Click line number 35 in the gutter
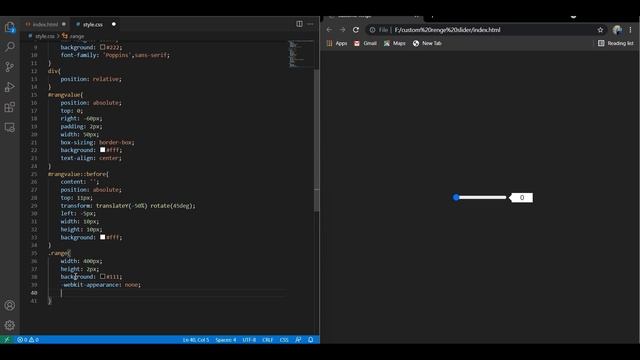This screenshot has height=360, width=640. [34, 253]
